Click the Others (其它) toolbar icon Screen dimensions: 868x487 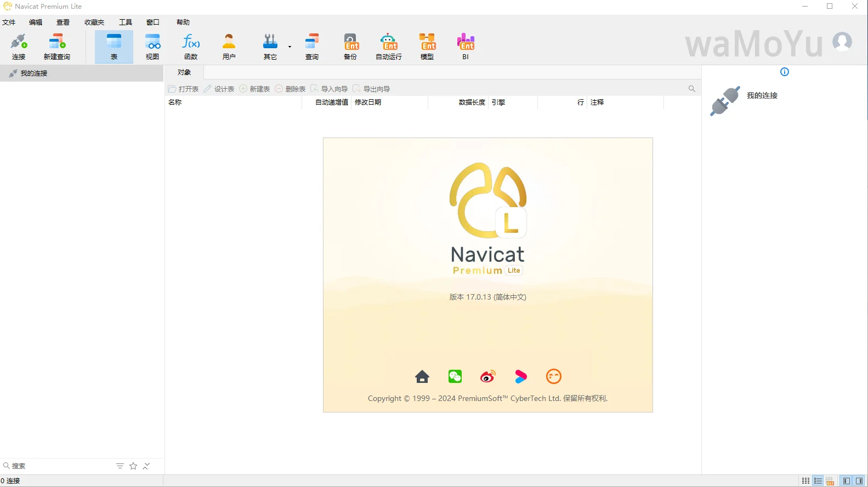(270, 47)
